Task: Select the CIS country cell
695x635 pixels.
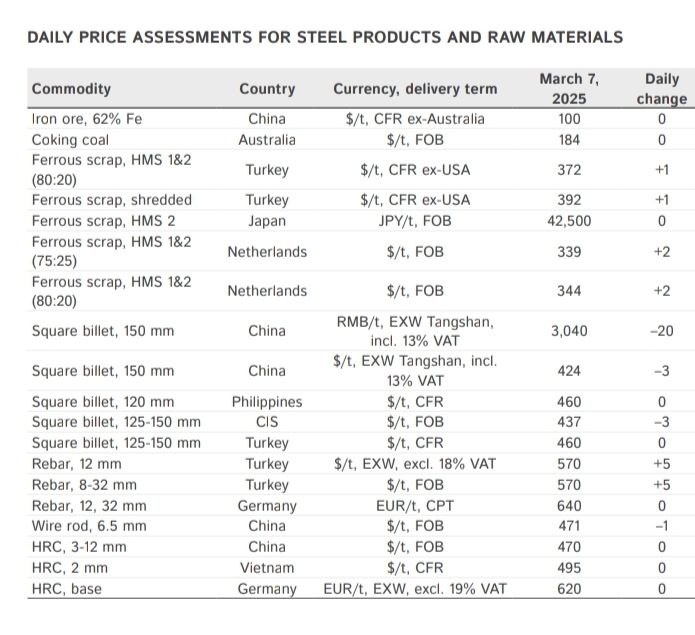Action: pyautogui.click(x=267, y=422)
